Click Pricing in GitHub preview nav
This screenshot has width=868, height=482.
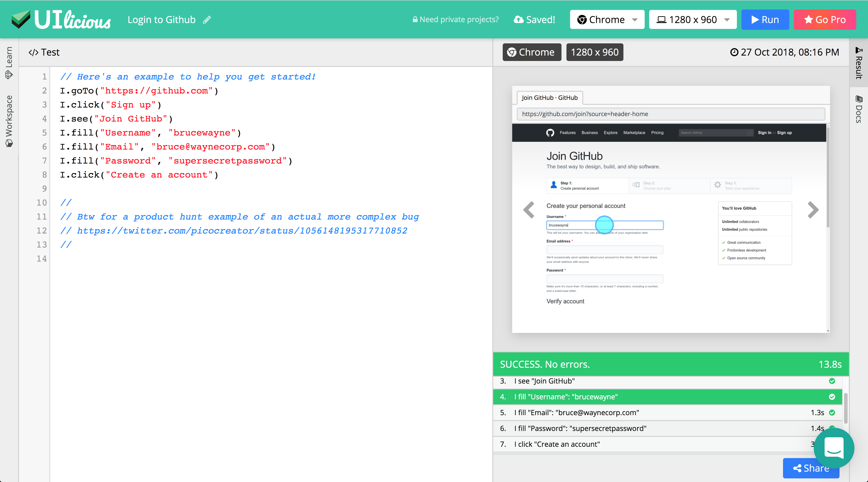[x=657, y=133]
